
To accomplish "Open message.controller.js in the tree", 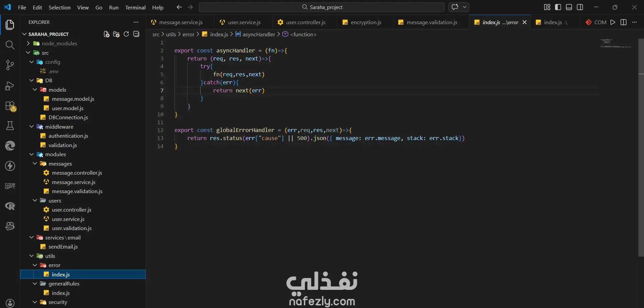I will point(77,173).
